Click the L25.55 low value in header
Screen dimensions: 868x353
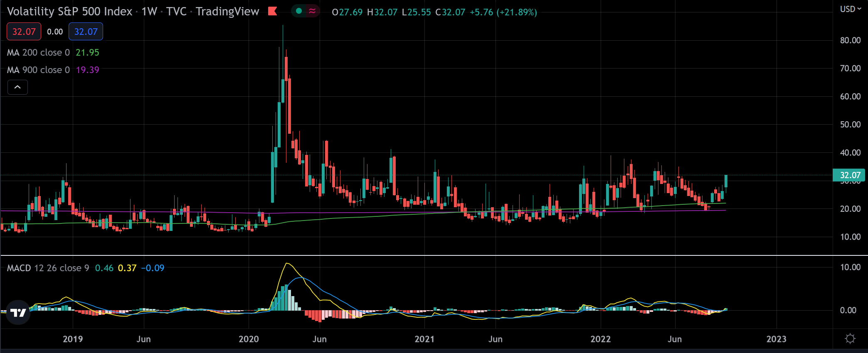pos(416,12)
